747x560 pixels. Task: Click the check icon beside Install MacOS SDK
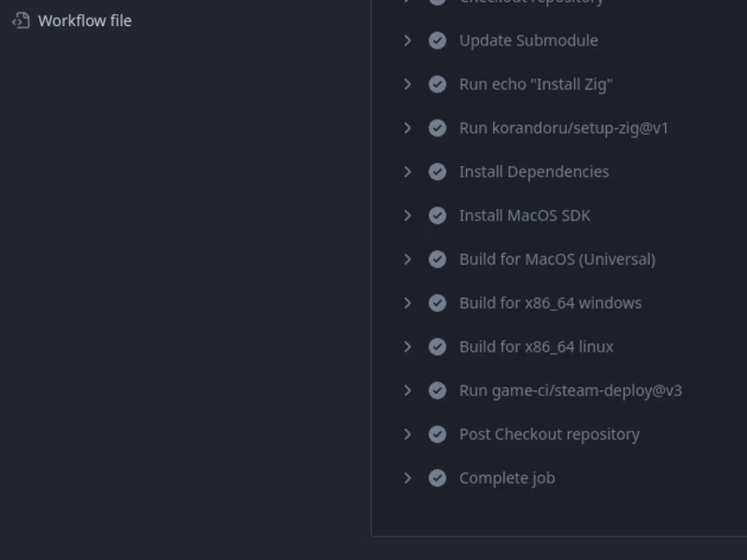437,216
